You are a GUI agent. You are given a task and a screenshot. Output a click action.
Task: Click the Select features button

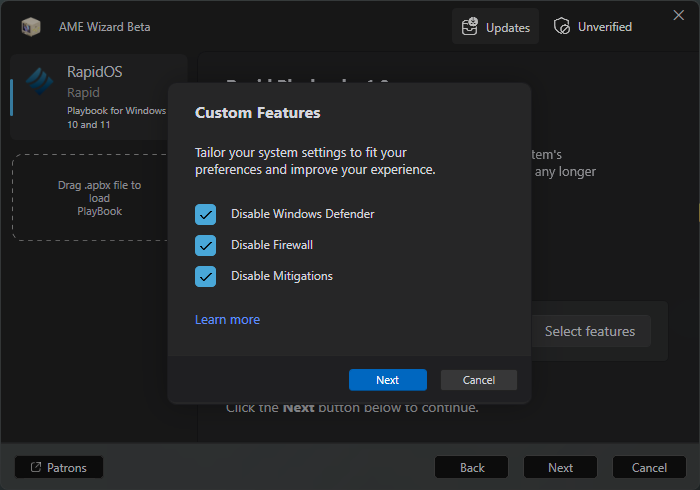[x=590, y=331]
